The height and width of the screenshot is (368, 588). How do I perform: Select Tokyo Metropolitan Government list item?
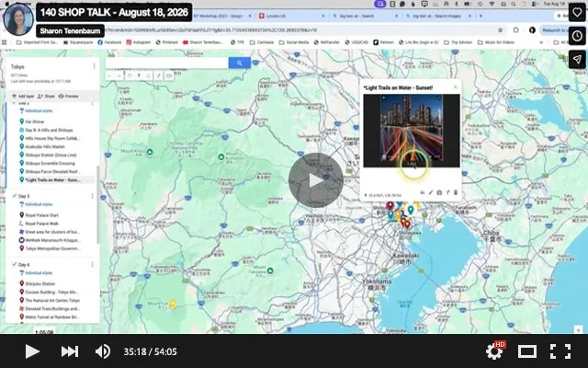click(52, 248)
